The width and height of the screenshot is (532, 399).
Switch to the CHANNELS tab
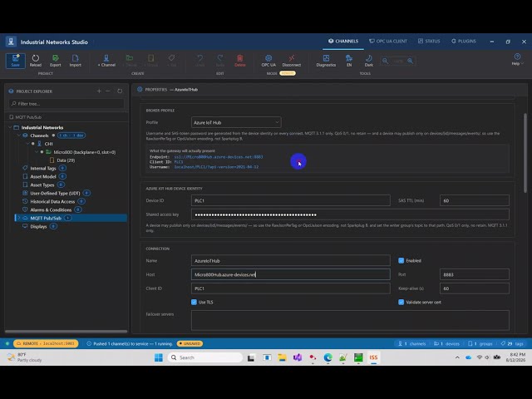pyautogui.click(x=343, y=41)
